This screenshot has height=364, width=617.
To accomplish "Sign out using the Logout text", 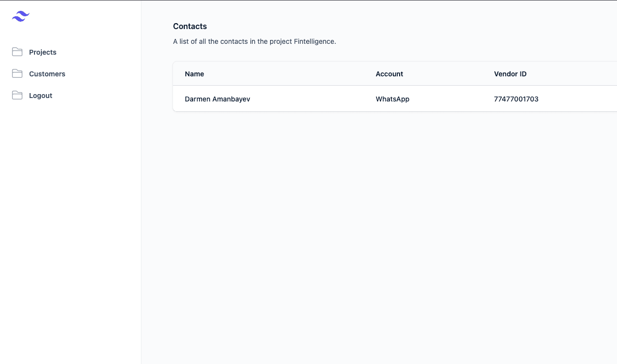I will (x=40, y=96).
